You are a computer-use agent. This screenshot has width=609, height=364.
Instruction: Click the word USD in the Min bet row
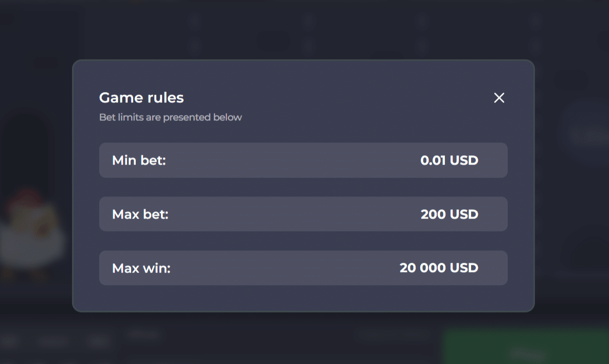coord(464,160)
